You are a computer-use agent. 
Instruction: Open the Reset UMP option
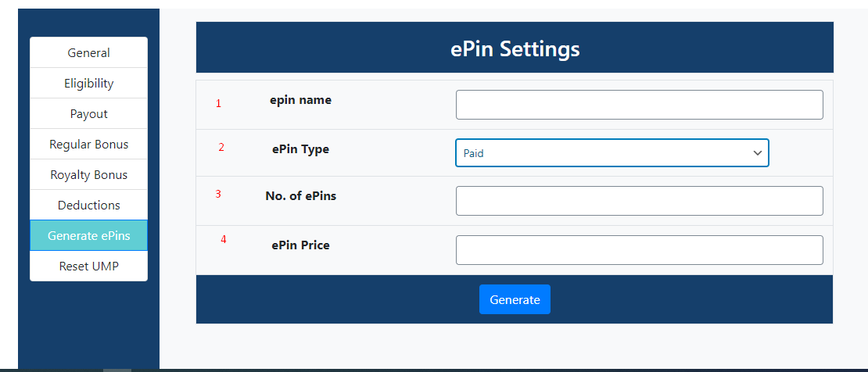(88, 266)
